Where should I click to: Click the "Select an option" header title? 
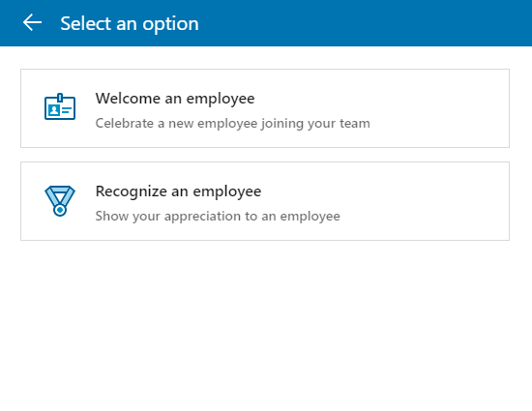[130, 24]
